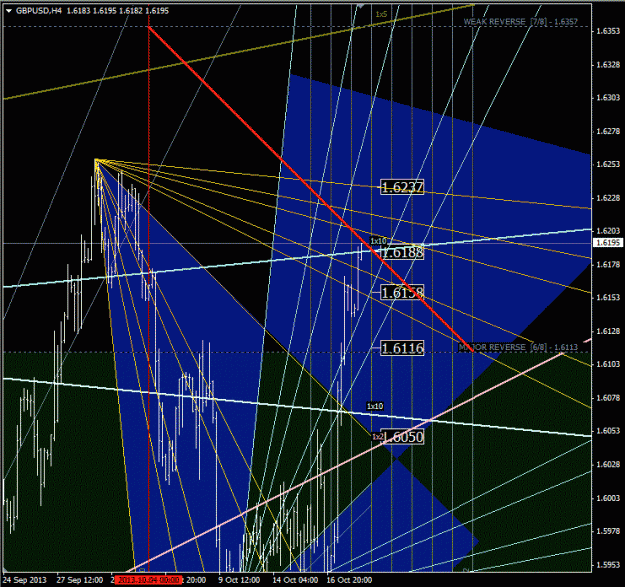Click the 24 Sep 2013 date label
Viewport: 625px width, 587px height.
(x=25, y=580)
